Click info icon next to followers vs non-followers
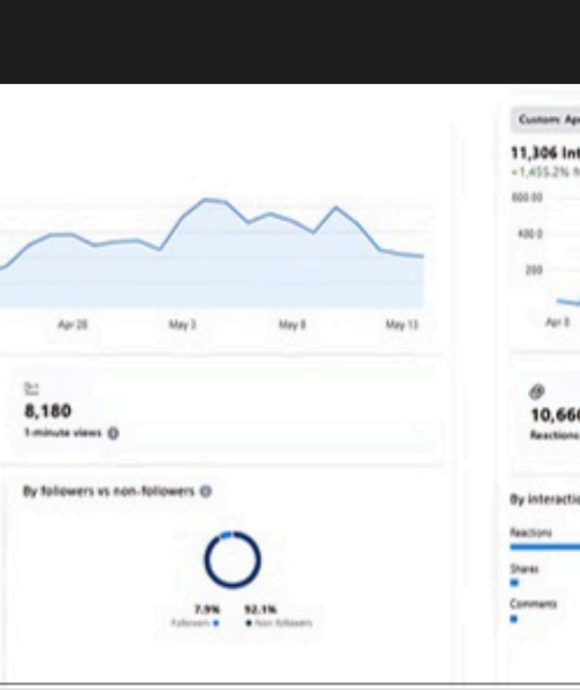The height and width of the screenshot is (690, 580). (206, 491)
